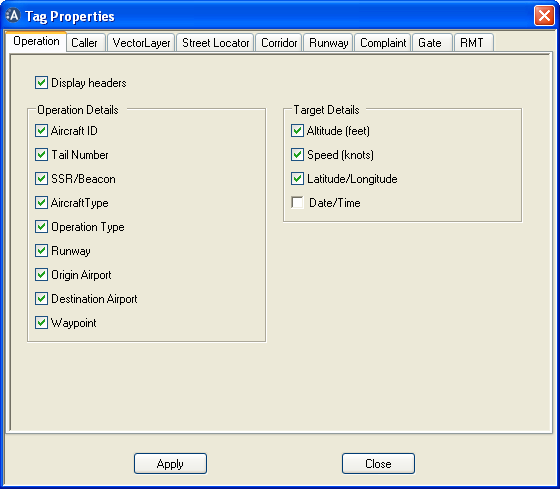The width and height of the screenshot is (560, 489).
Task: Open the Corridor tab
Action: [x=279, y=43]
